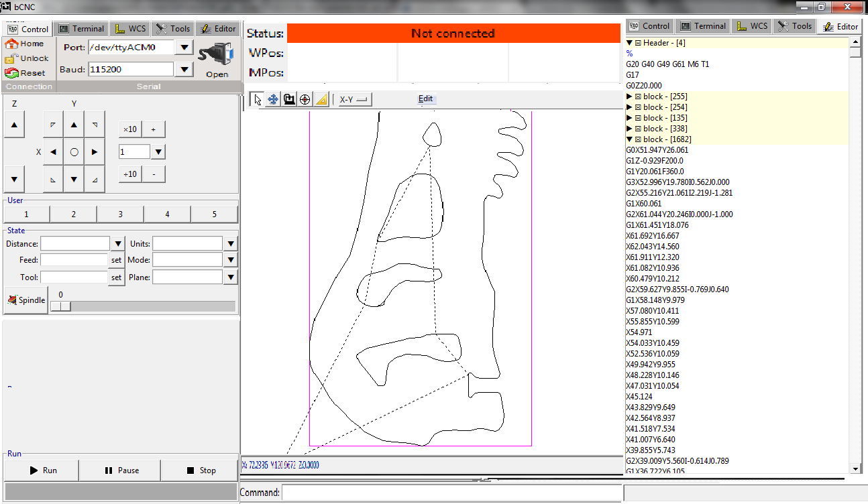Viewport: 868px width, 504px height.
Task: Open the Units state dropdown
Action: coord(231,244)
